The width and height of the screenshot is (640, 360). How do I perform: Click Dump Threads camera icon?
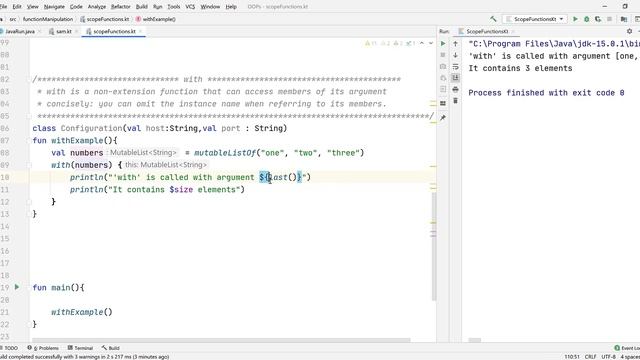tap(443, 66)
